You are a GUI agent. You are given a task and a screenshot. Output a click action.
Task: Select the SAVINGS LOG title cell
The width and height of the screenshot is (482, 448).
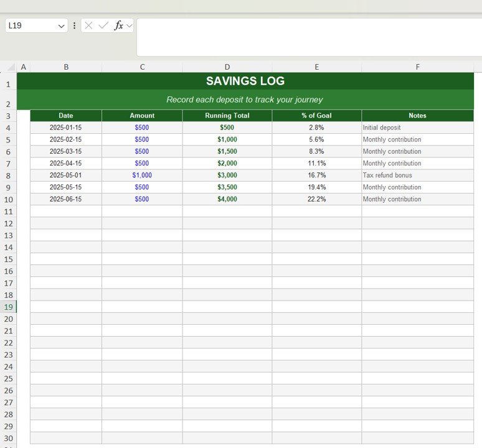(245, 81)
